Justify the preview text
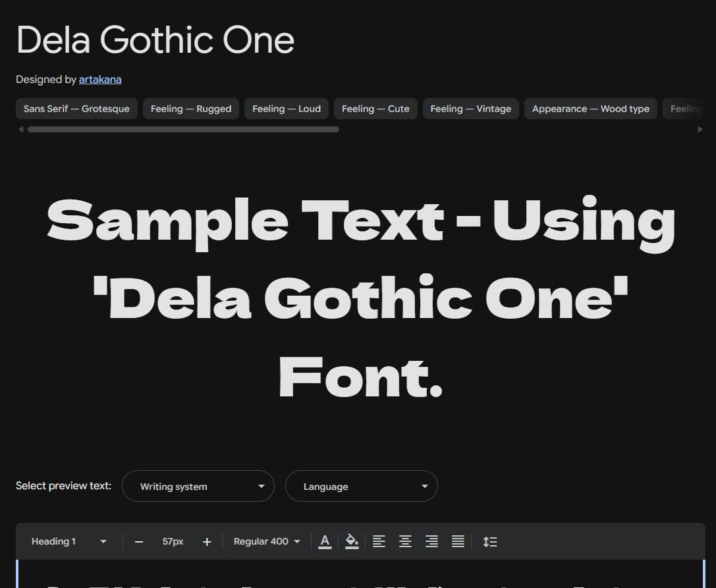The width and height of the screenshot is (716, 588). coord(458,541)
